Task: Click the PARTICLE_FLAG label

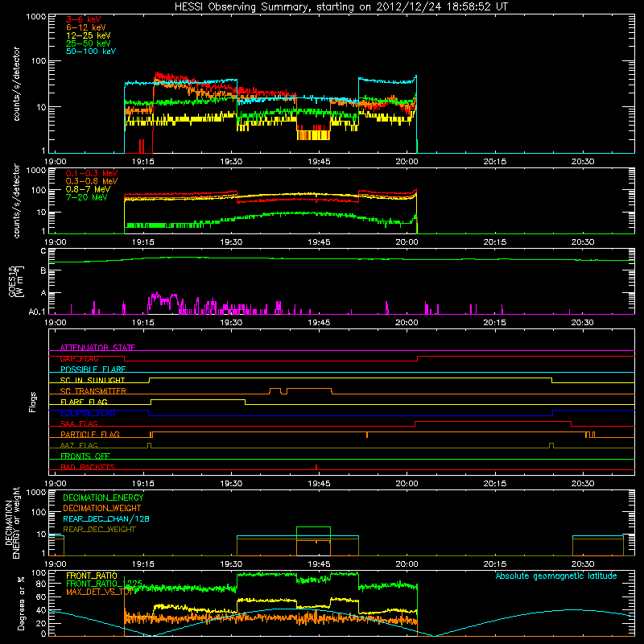Action: pyautogui.click(x=90, y=435)
